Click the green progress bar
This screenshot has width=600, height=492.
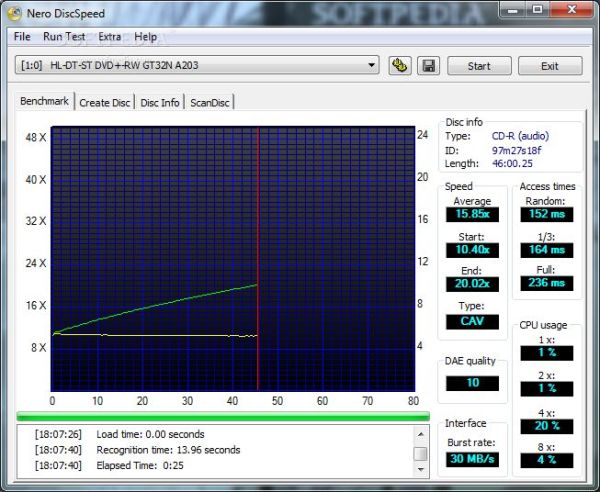[223, 416]
